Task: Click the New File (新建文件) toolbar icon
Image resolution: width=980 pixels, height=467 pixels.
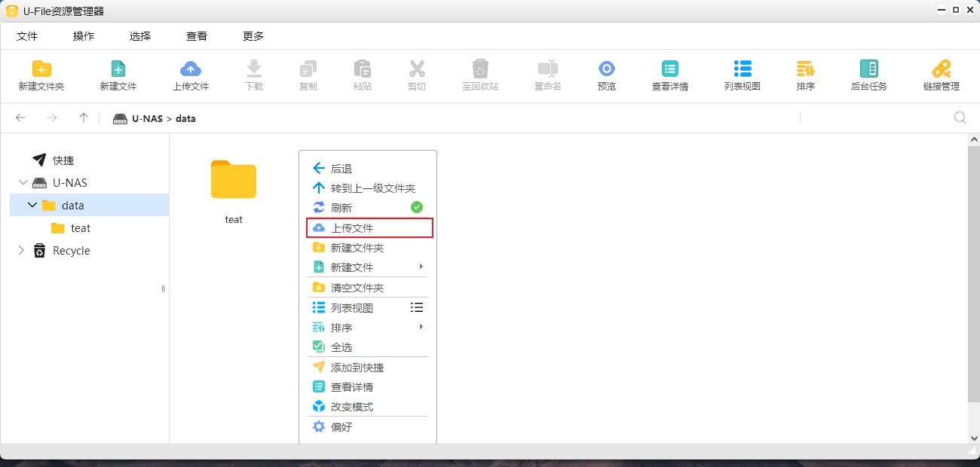Action: (x=118, y=69)
